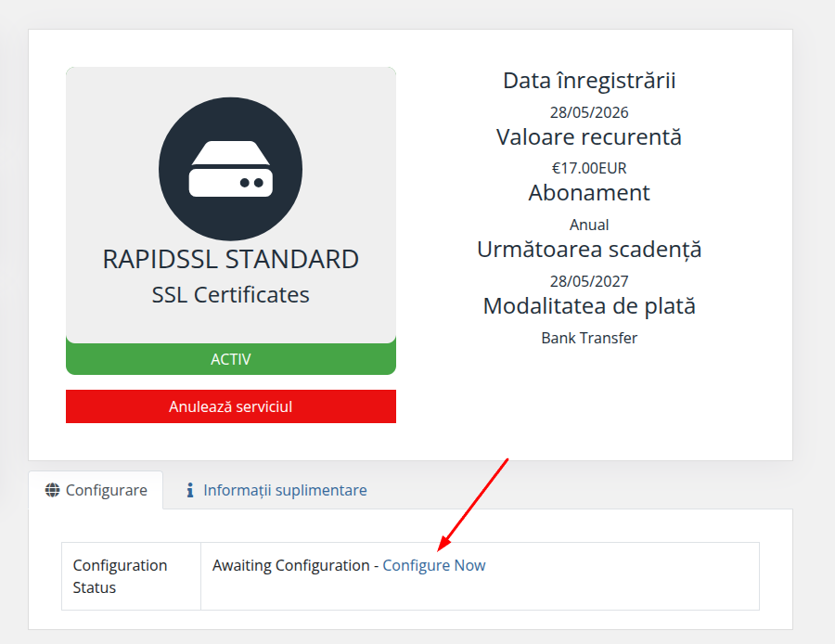835x644 pixels.
Task: Click the Abonament heading
Action: tap(589, 193)
